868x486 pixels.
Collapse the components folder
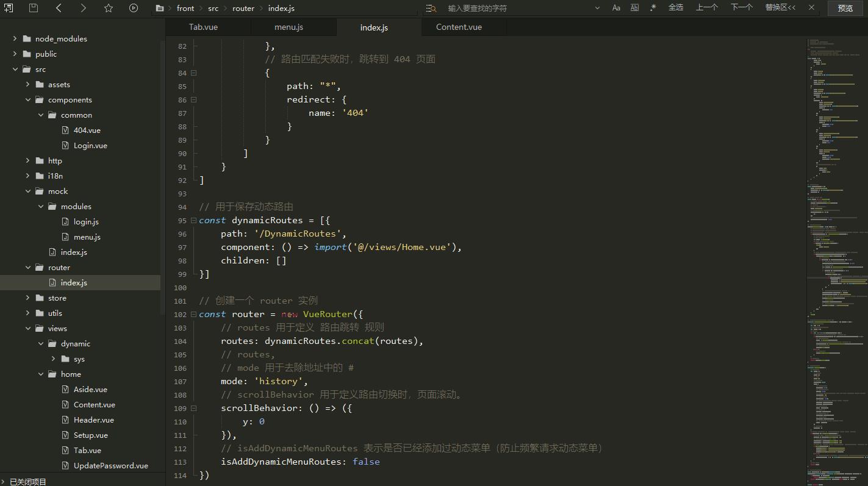(x=27, y=99)
